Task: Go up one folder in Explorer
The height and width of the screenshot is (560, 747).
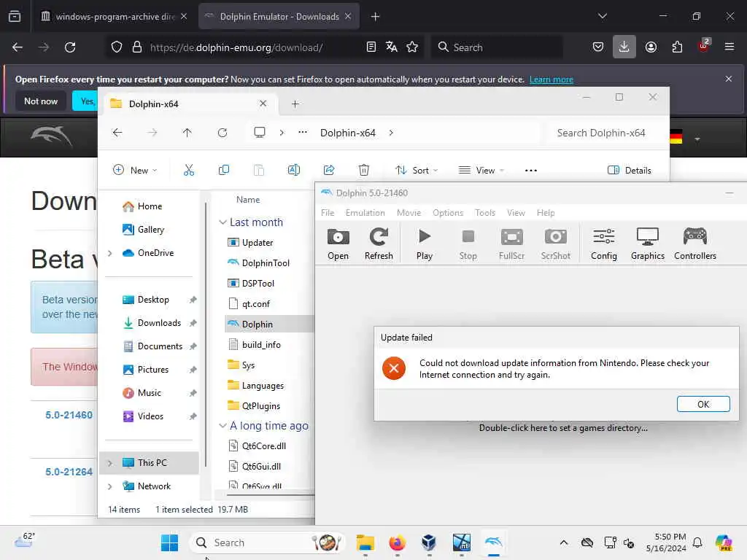Action: click(187, 133)
